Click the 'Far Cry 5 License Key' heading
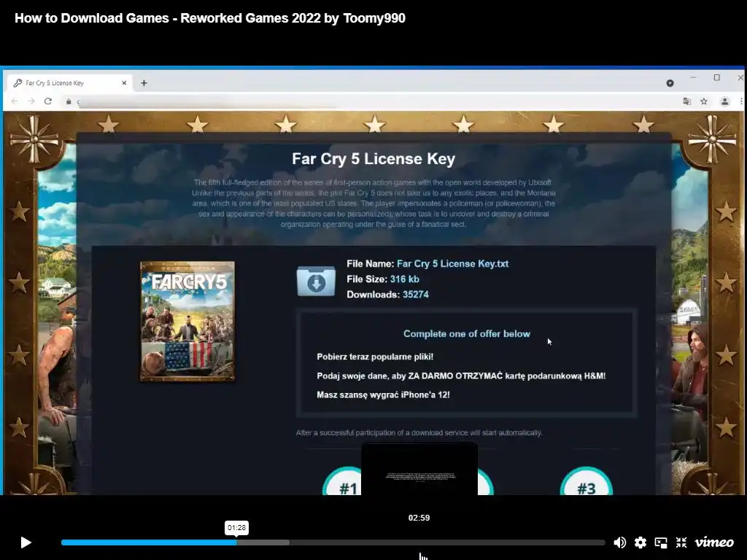 (x=373, y=158)
